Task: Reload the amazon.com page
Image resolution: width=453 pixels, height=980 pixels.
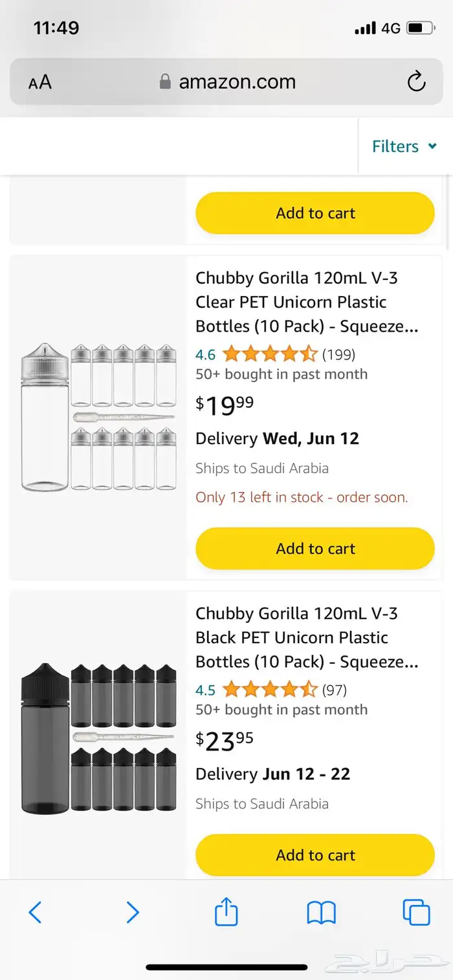Action: tap(416, 81)
